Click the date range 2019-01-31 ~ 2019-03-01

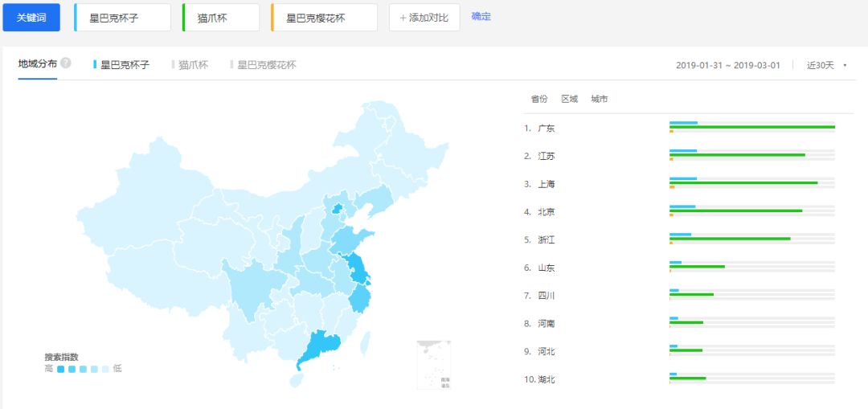(728, 65)
